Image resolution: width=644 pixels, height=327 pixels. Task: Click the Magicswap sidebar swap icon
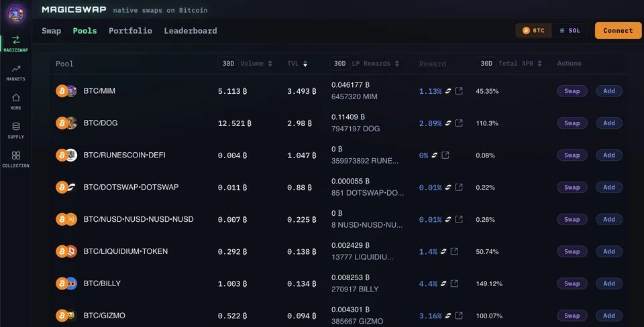click(x=15, y=44)
